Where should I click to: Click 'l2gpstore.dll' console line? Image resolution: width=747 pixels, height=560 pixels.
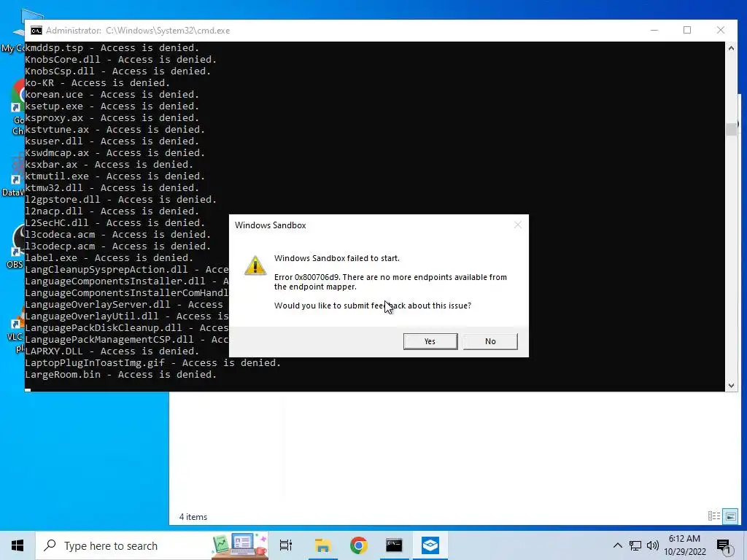click(x=120, y=200)
